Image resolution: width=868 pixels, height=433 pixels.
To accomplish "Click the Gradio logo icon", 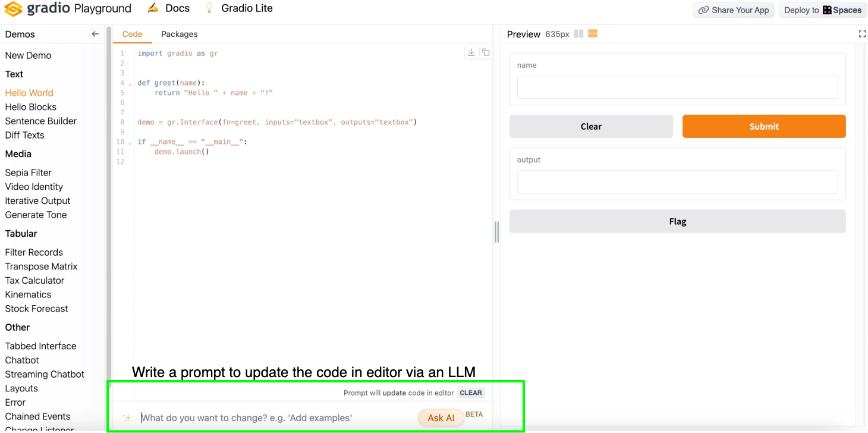I will (x=12, y=9).
